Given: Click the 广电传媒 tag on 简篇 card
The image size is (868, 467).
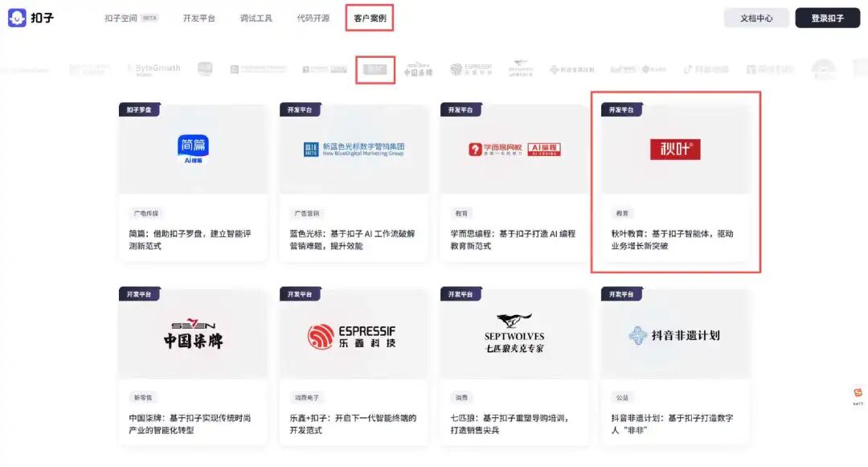Looking at the screenshot, I should (x=145, y=214).
